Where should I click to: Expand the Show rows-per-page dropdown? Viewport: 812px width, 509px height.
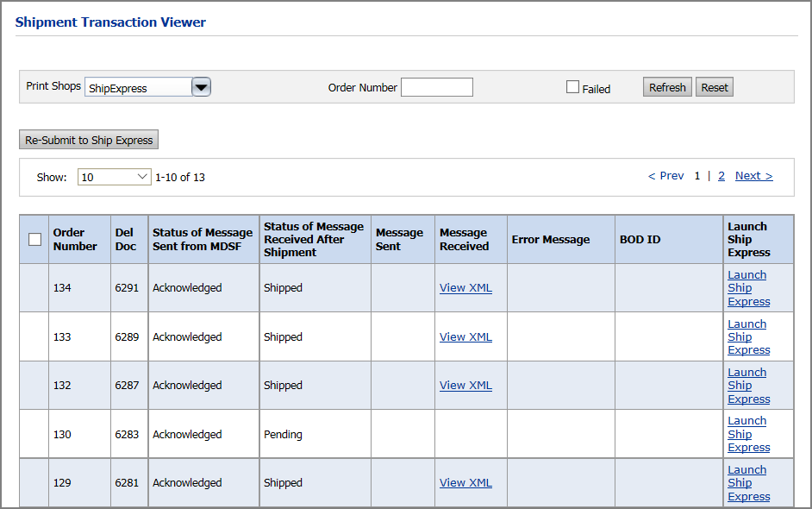click(x=114, y=177)
